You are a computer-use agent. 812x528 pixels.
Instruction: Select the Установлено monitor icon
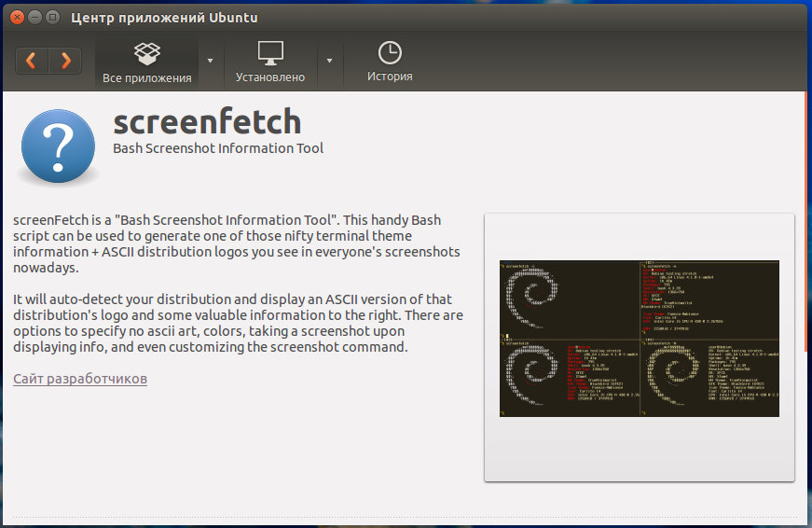[x=270, y=53]
